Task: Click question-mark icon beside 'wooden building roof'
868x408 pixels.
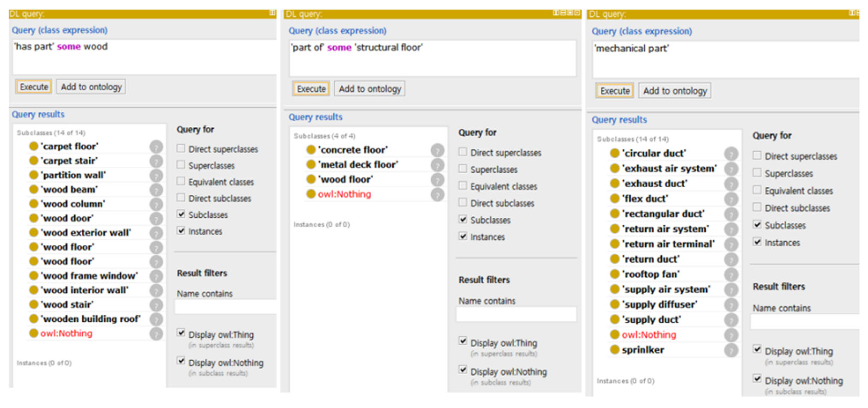Action: click(x=156, y=319)
